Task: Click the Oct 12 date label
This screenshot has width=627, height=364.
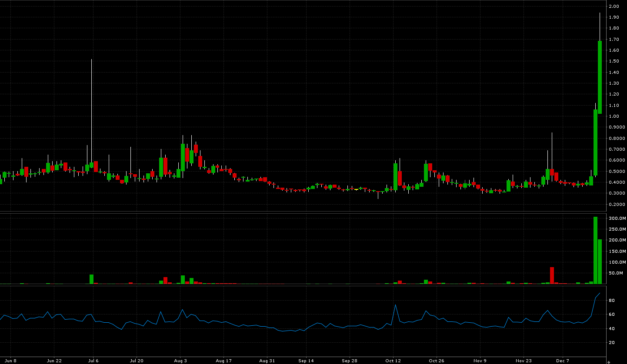Action: [393, 361]
